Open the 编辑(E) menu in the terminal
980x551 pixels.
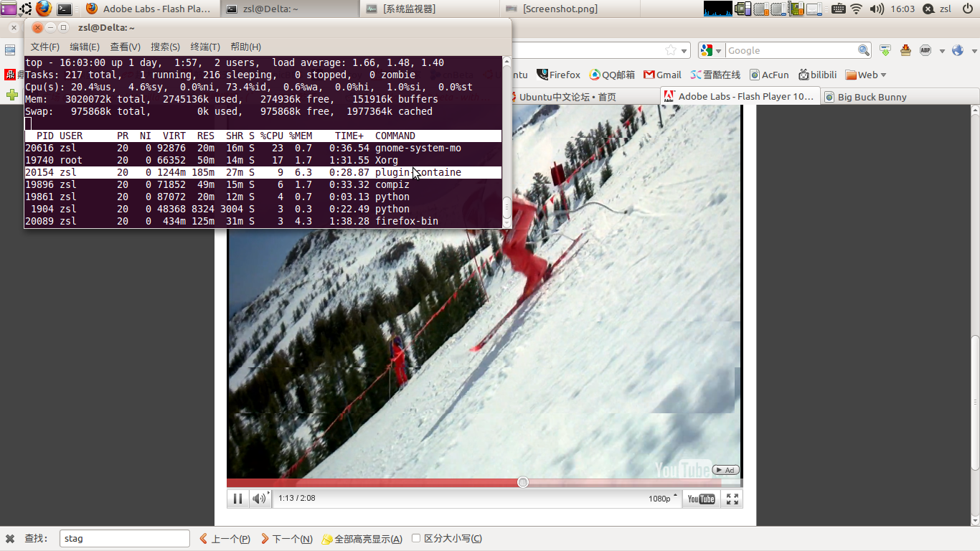point(85,47)
